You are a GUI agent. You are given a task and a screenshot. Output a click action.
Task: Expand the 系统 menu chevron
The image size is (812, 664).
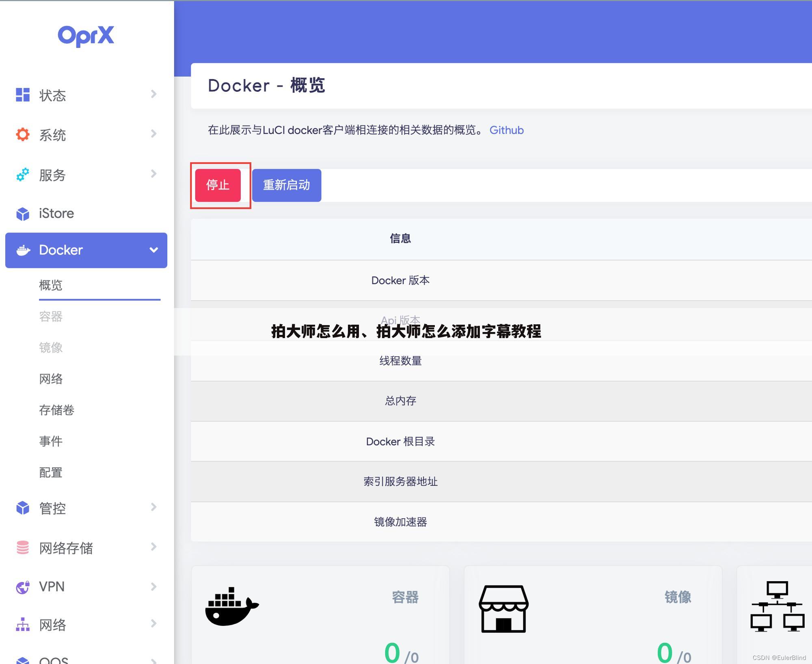coord(153,134)
